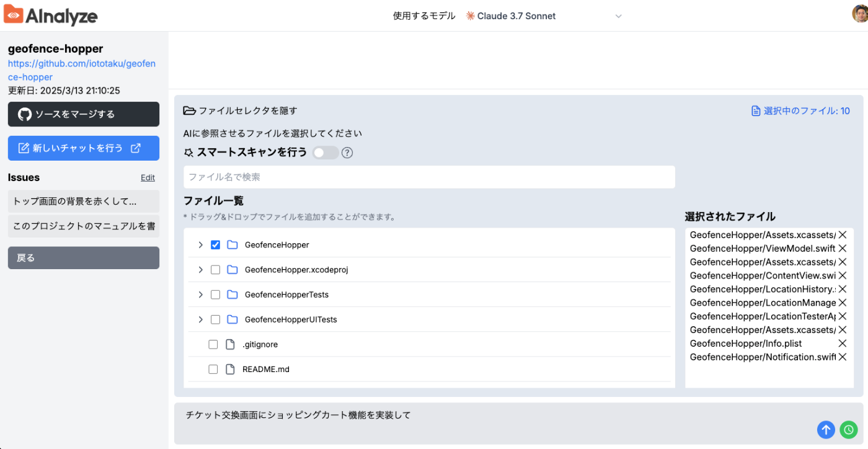Viewport: 868px width, 449px height.
Task: Expand the GeofenceHopperTests folder
Action: (200, 295)
